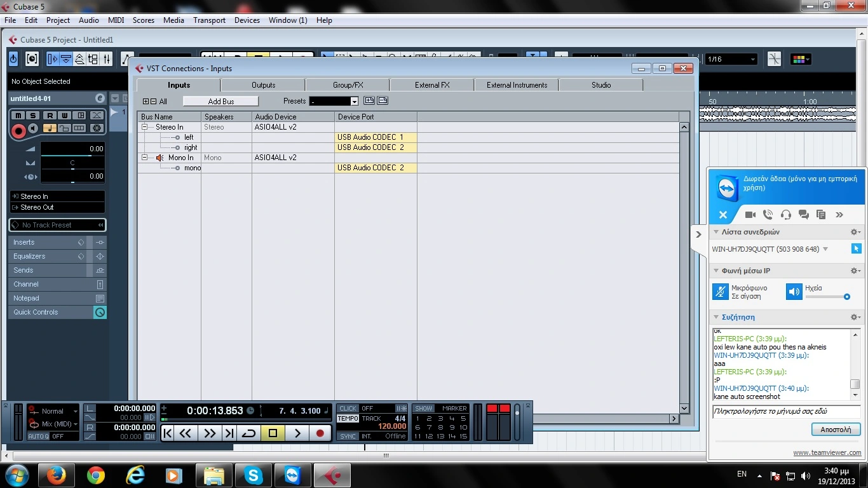Open the Transport menu

(x=209, y=20)
